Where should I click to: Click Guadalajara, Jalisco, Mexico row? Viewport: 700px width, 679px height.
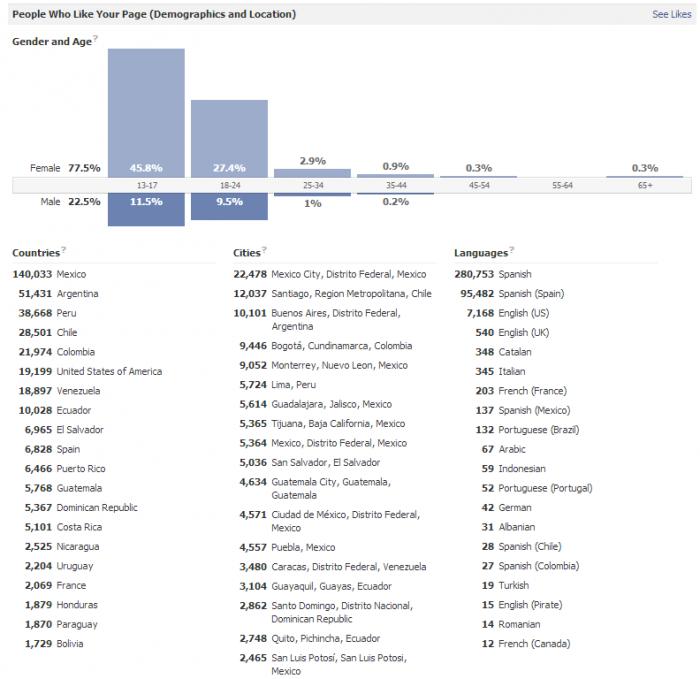[316, 404]
